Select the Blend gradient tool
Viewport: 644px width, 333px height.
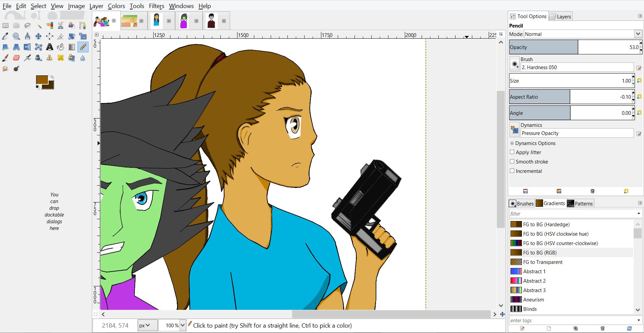(x=72, y=47)
